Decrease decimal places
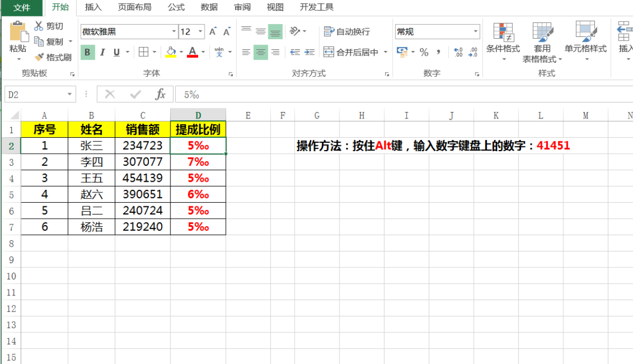 [x=473, y=52]
